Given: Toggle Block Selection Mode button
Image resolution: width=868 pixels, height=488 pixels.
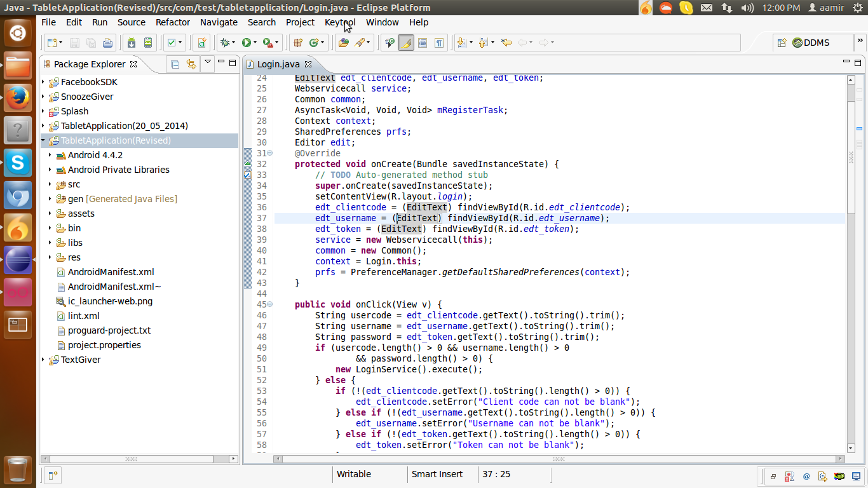Looking at the screenshot, I should point(423,43).
